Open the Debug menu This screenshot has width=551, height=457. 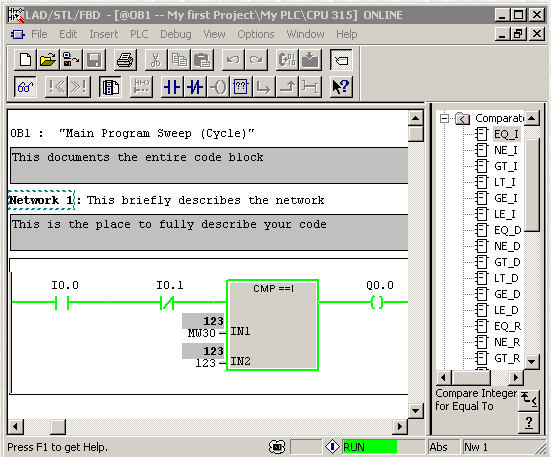(176, 34)
